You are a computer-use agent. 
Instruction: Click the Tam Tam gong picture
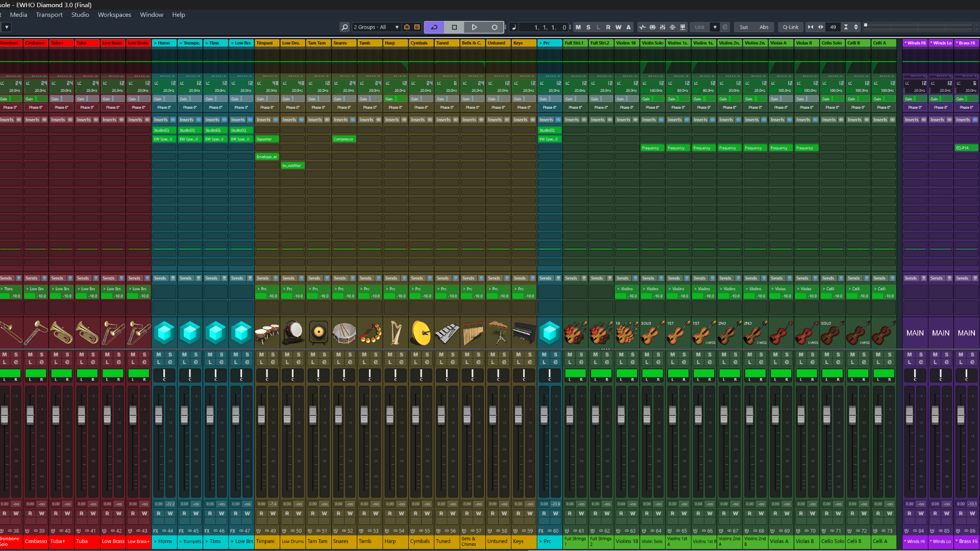pos(318,333)
